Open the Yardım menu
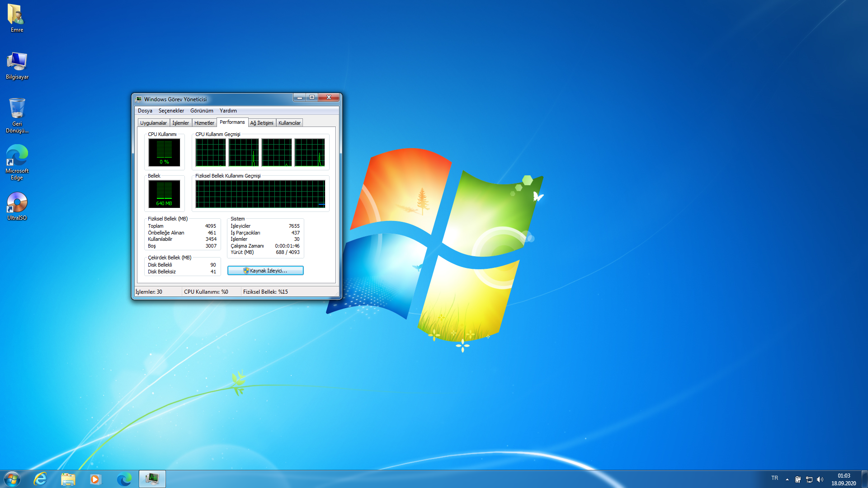Image resolution: width=868 pixels, height=488 pixels. [228, 111]
